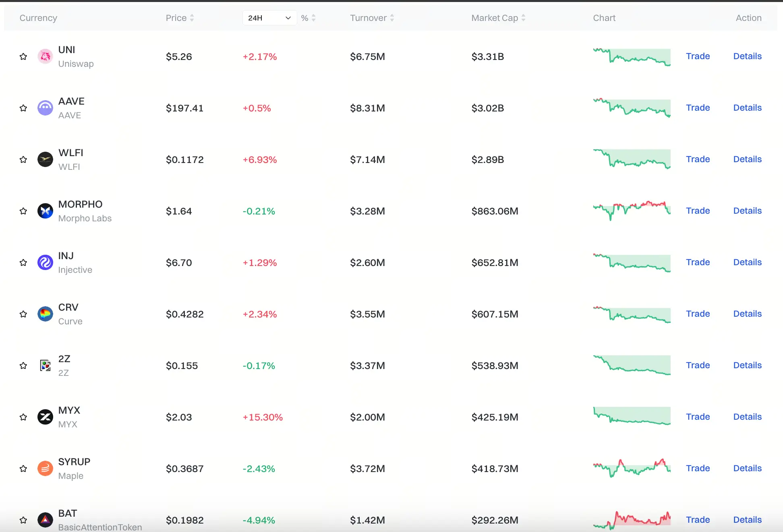Click the MYX sparkline price chart
Screen dimensions: 783x532
pos(632,416)
